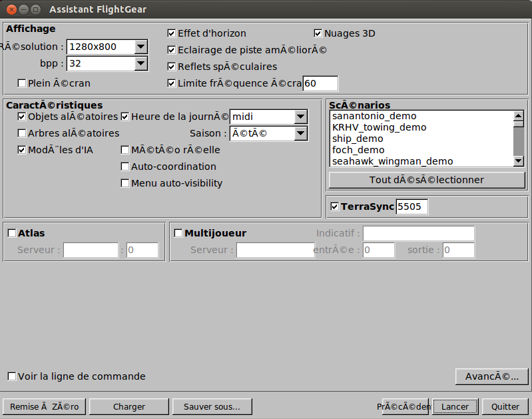Click the Multijoueur Serveur input field
The image size is (532, 419).
[x=275, y=250]
